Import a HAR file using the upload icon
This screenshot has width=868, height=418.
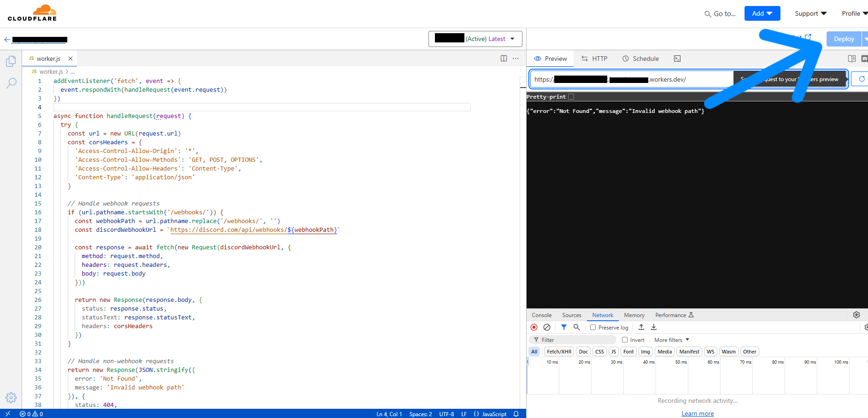[641, 327]
